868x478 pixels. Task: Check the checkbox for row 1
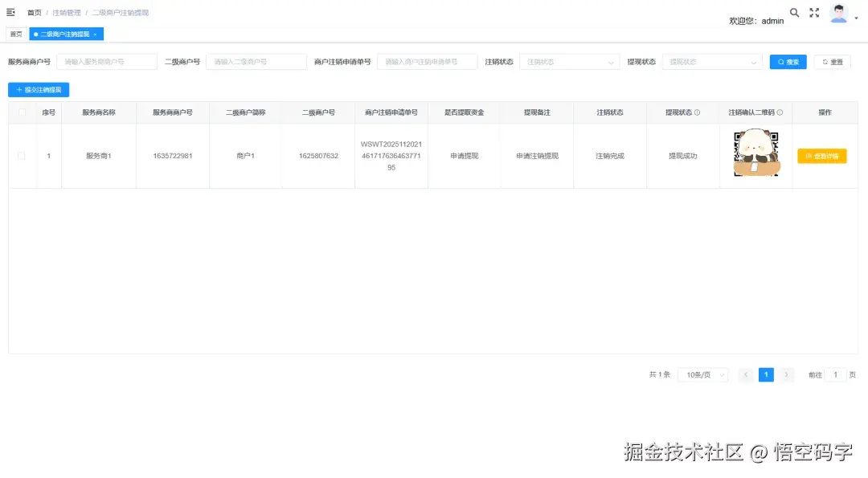pos(22,156)
